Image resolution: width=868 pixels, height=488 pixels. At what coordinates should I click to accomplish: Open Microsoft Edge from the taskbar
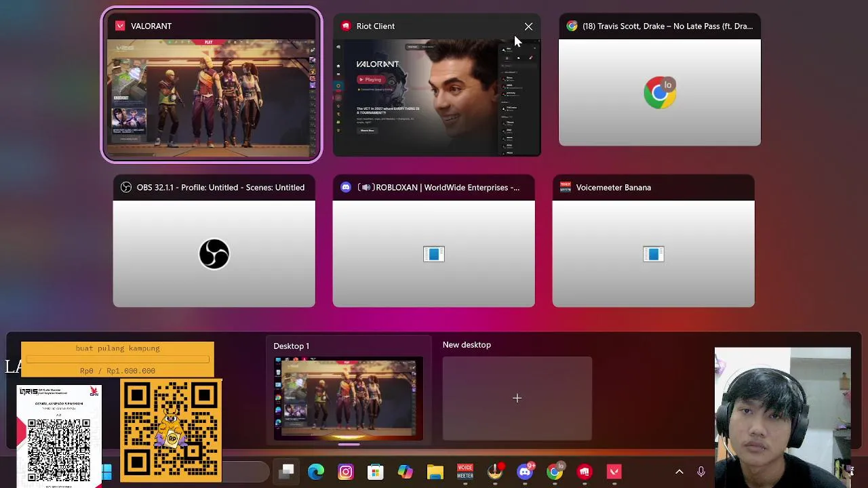point(316,471)
